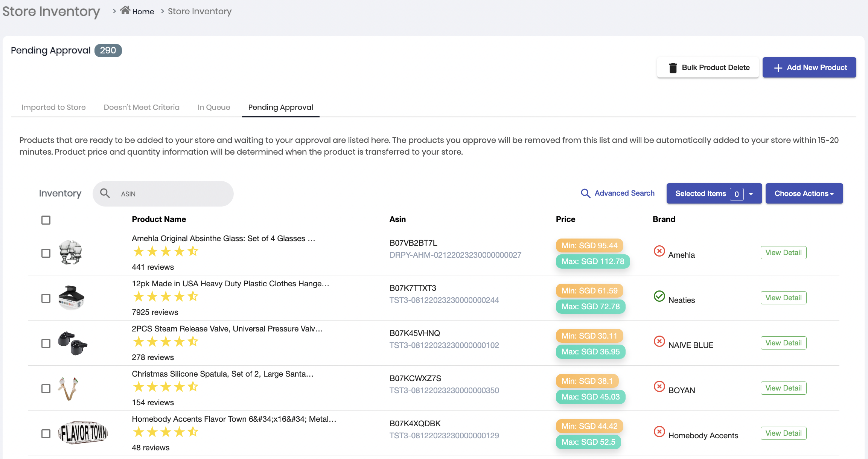Click the five-star rating of the Clothes Hangers product
This screenshot has width=868, height=459.
[165, 297]
